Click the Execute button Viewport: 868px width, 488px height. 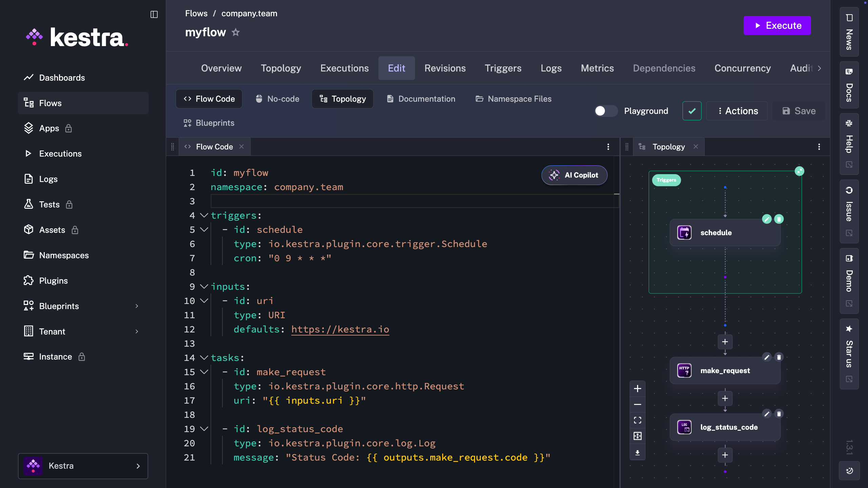coord(777,25)
